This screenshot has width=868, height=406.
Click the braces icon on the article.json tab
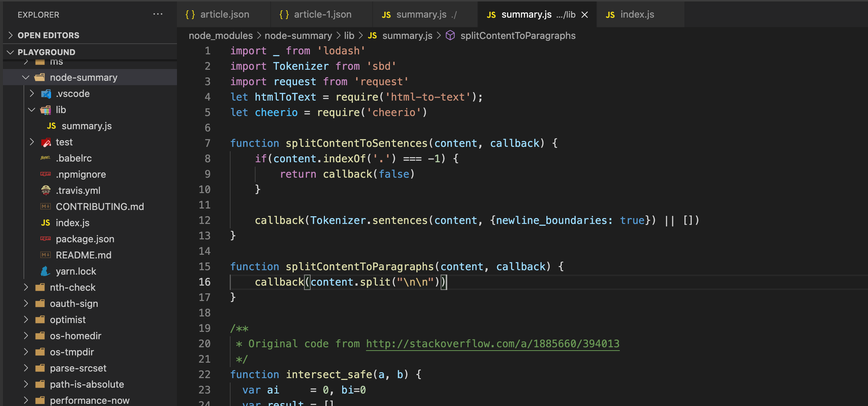(190, 15)
